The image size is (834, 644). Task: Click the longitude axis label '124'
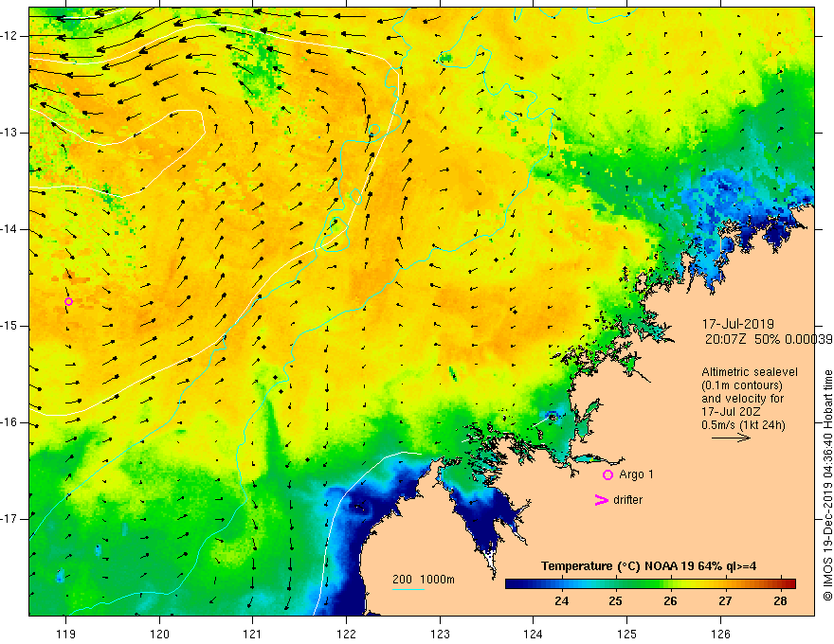coord(534,634)
